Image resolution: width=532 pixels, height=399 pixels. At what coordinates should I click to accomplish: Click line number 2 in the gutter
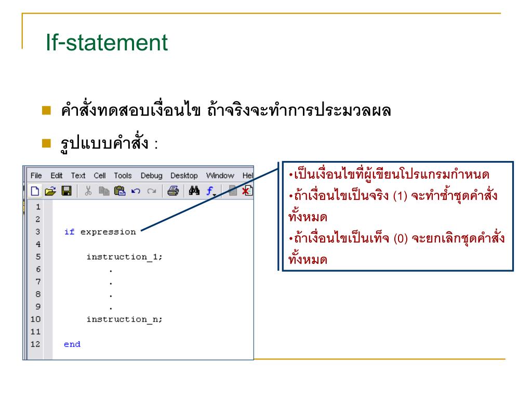tap(38, 219)
